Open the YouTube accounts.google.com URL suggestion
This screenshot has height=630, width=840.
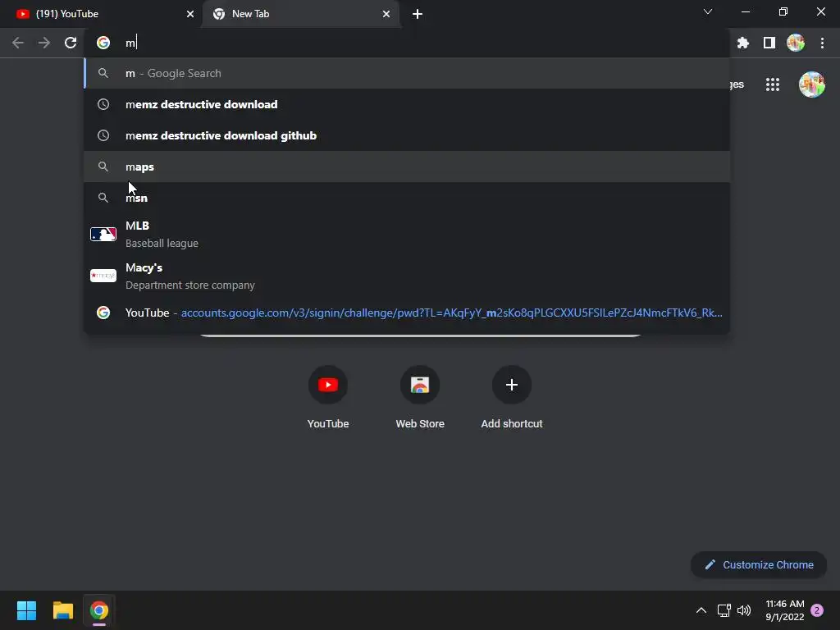coord(407,313)
